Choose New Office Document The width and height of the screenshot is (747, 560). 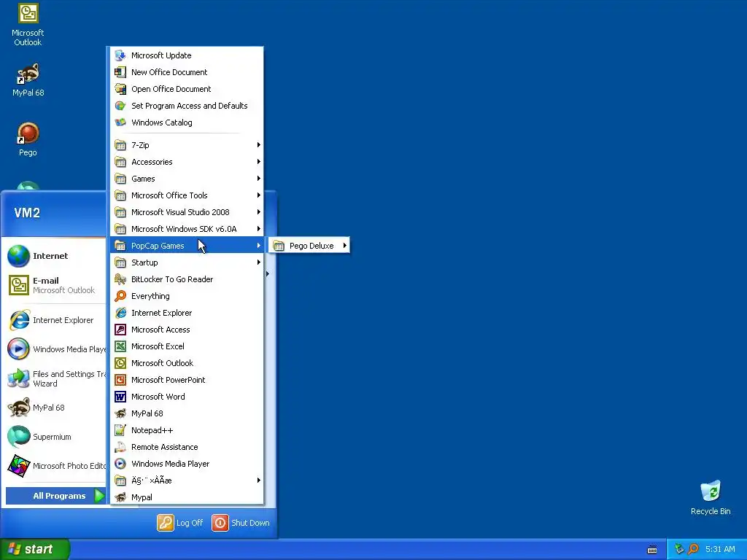coord(187,72)
